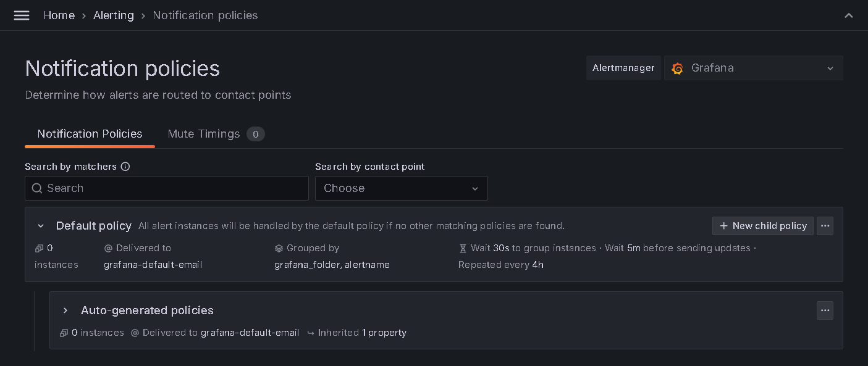
Task: Collapse the Default policy section
Action: 41,226
